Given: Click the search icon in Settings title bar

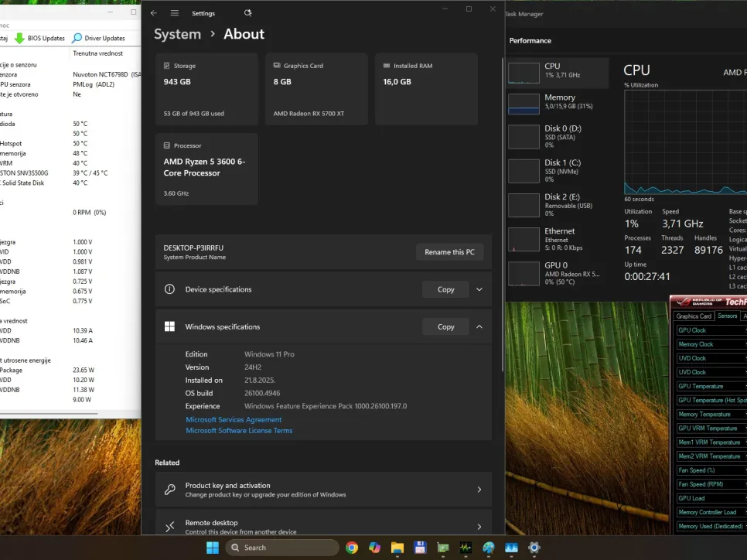Looking at the screenshot, I should 247,13.
